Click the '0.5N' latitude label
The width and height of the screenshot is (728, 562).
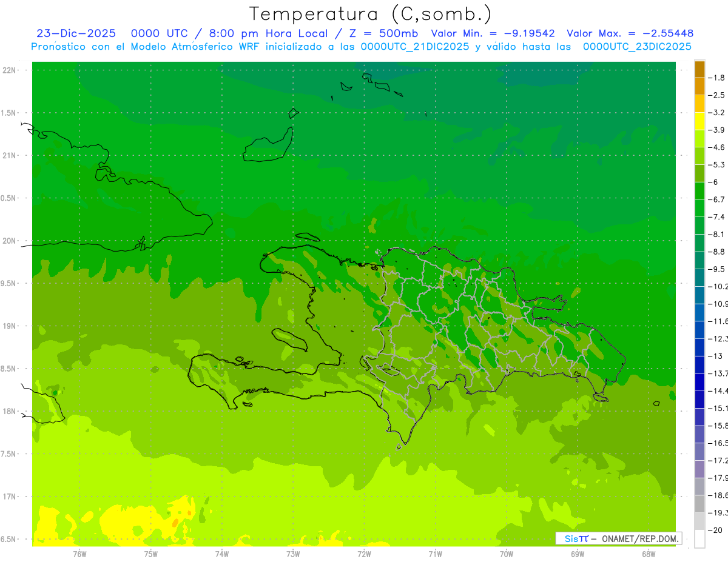[7, 198]
